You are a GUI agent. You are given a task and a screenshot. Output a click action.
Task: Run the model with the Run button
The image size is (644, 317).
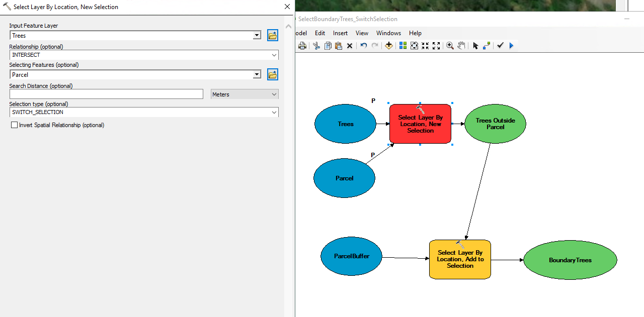click(512, 45)
